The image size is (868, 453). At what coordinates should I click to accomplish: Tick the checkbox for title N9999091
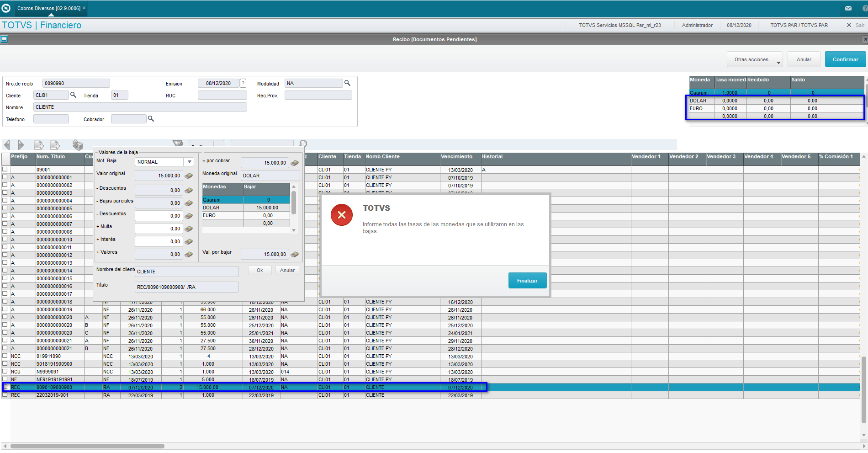pos(5,371)
